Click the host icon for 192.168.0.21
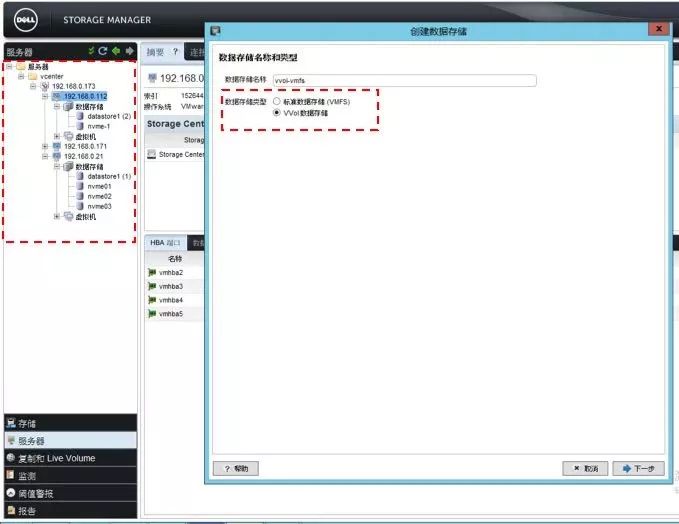The width and height of the screenshot is (679, 524). 57,156
